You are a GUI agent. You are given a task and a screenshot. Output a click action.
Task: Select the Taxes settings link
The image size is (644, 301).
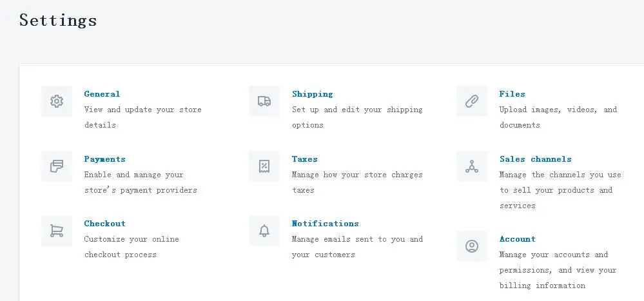305,159
